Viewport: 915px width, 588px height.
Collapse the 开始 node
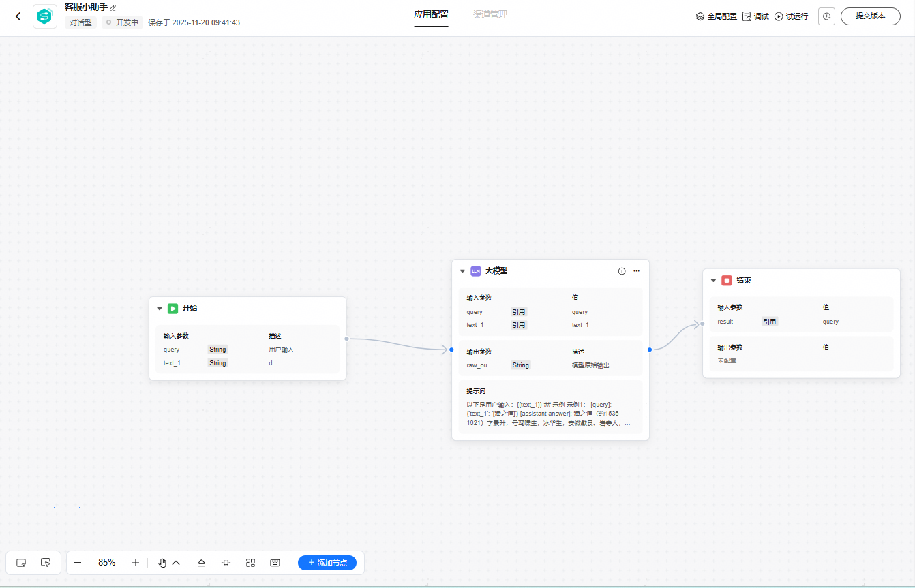(160, 309)
